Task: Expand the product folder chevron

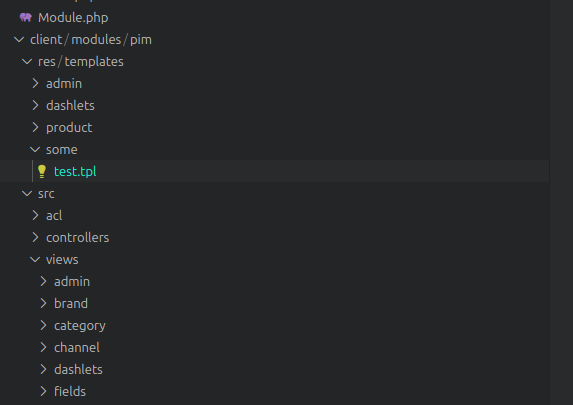Action: click(x=35, y=127)
